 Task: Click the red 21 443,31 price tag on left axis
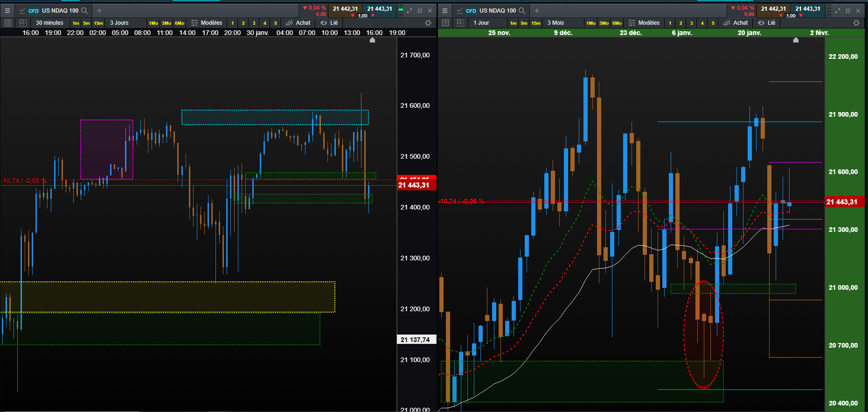[x=417, y=185]
